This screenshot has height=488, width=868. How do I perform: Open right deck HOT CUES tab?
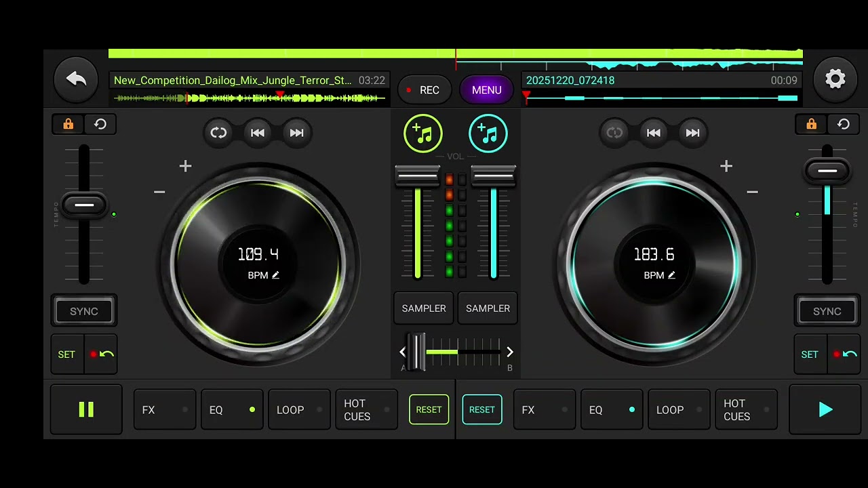tap(746, 410)
